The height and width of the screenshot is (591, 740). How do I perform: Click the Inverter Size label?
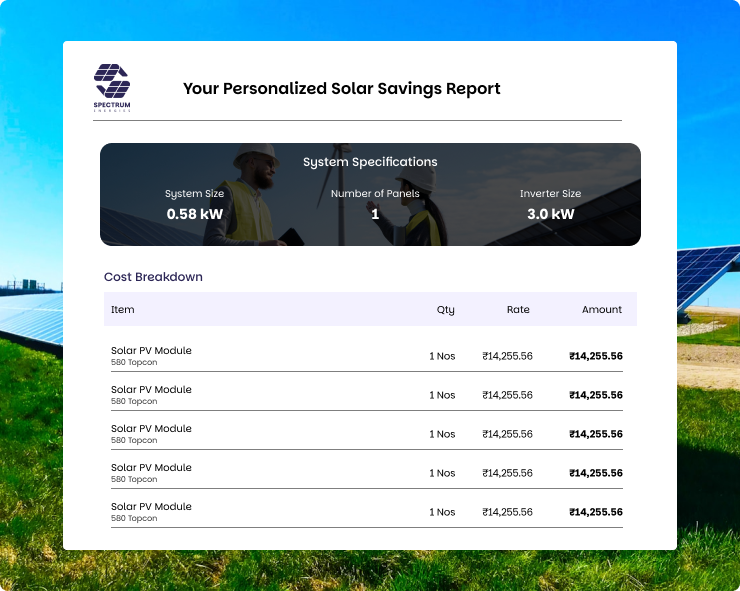pos(550,194)
